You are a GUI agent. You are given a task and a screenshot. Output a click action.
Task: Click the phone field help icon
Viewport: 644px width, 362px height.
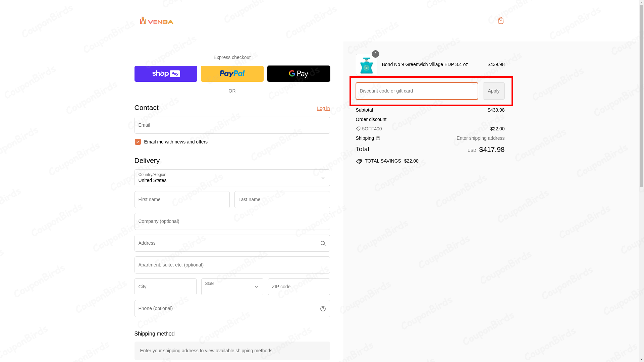pos(323,309)
